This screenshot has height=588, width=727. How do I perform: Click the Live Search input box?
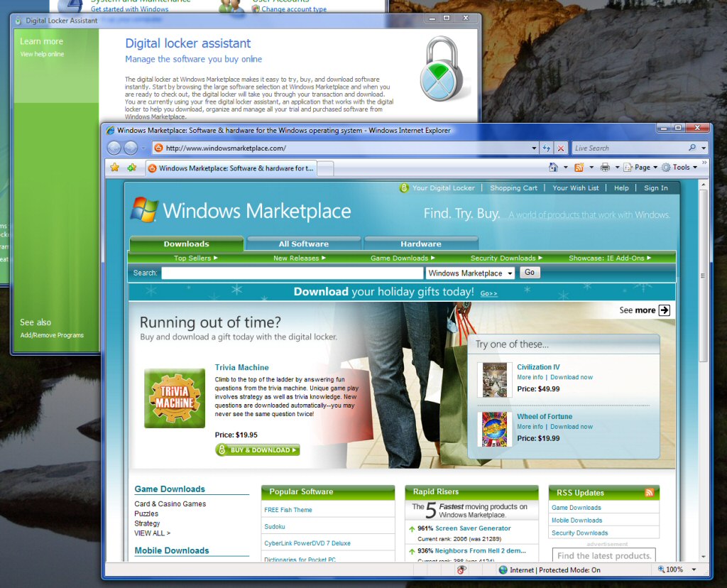(629, 148)
